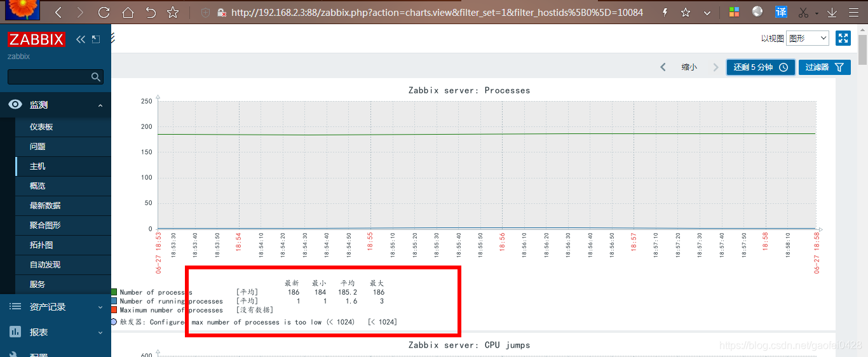Toggle the 过滤器 filter button
Image resolution: width=868 pixels, height=357 pixels.
coord(824,67)
